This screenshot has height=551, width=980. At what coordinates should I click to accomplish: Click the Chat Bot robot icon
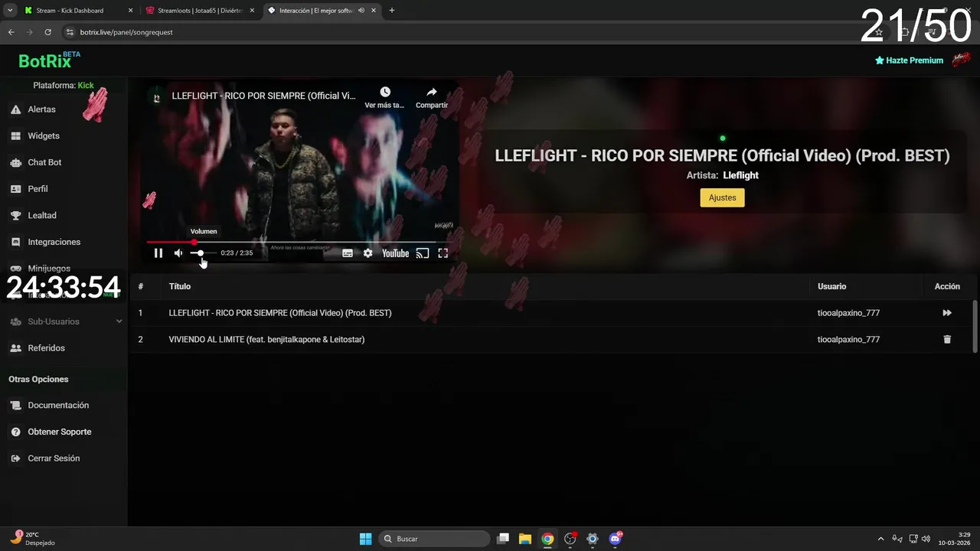15,162
